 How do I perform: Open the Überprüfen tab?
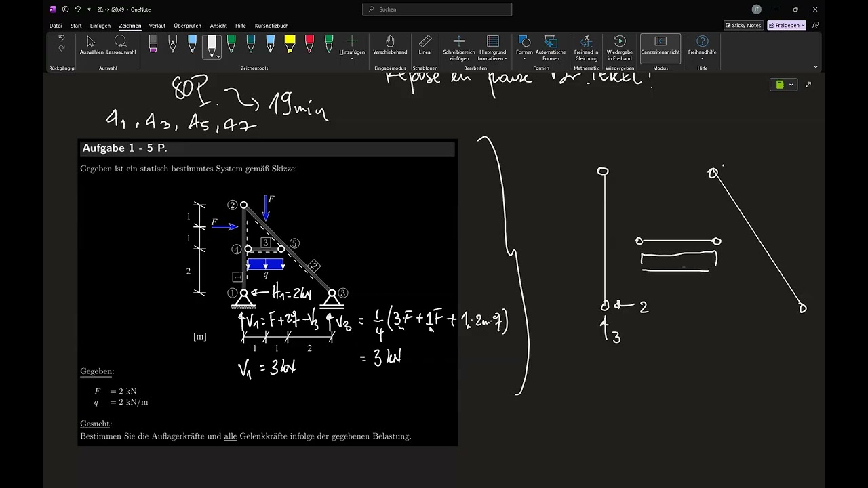click(x=187, y=26)
